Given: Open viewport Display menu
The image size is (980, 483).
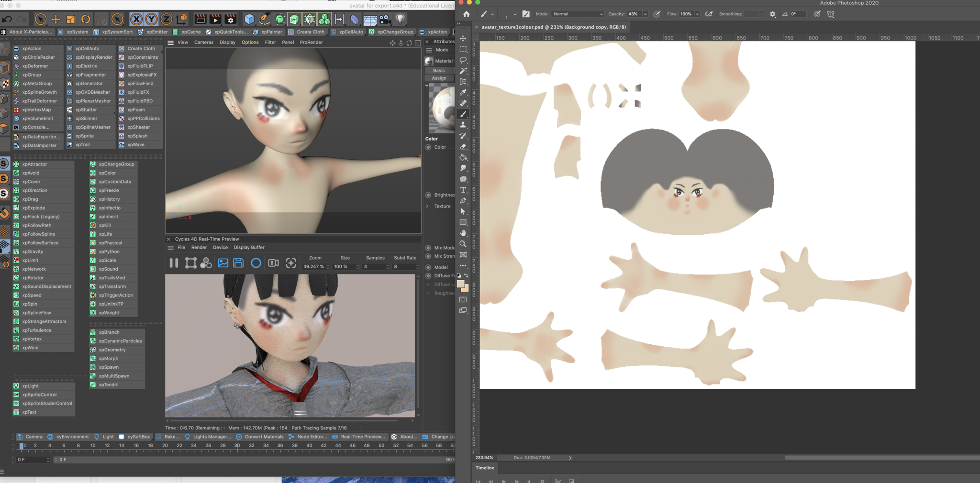Looking at the screenshot, I should [227, 43].
